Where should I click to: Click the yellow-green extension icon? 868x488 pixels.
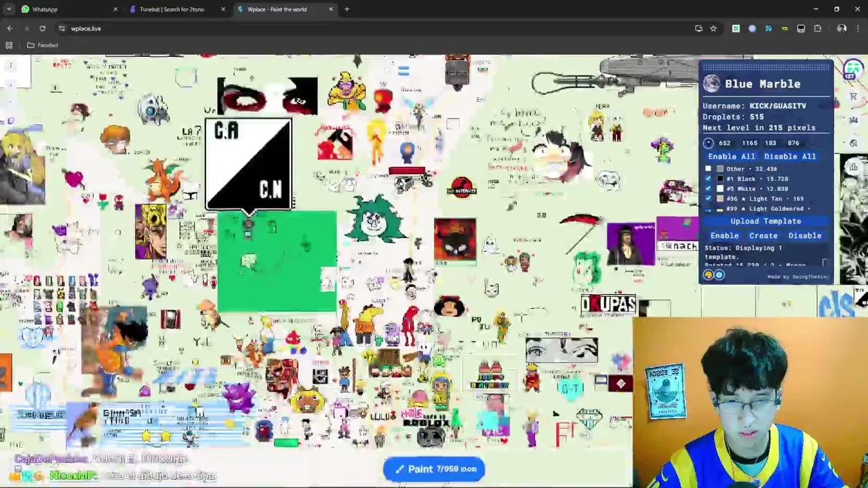785,28
